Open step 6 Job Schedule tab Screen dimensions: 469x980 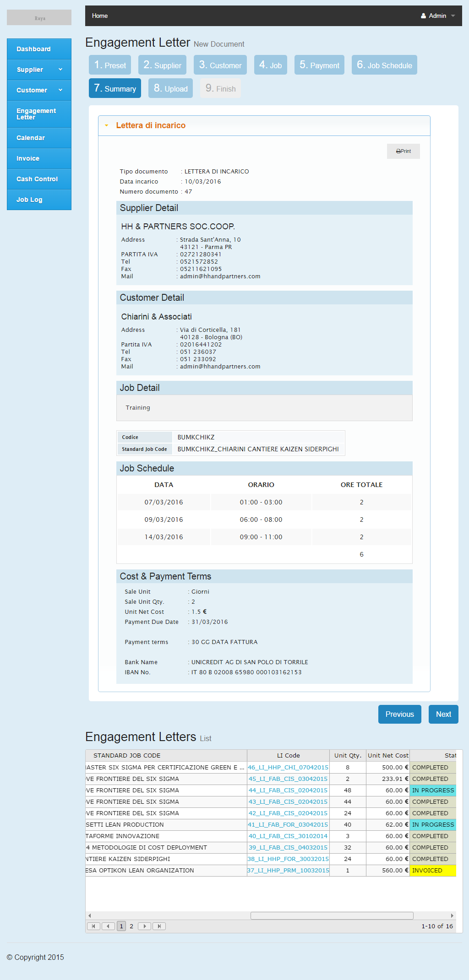384,65
